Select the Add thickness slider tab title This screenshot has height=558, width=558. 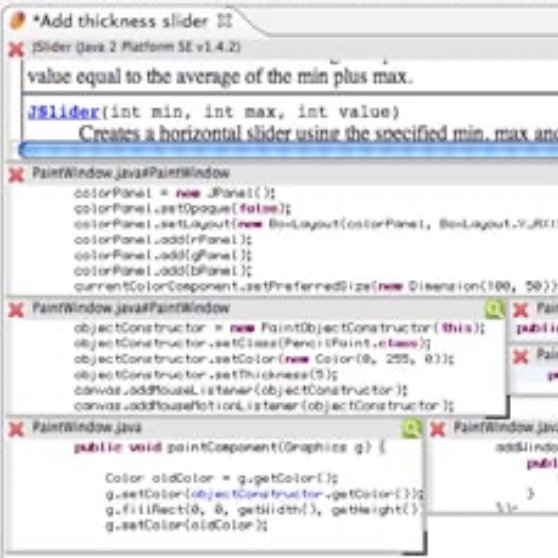120,21
